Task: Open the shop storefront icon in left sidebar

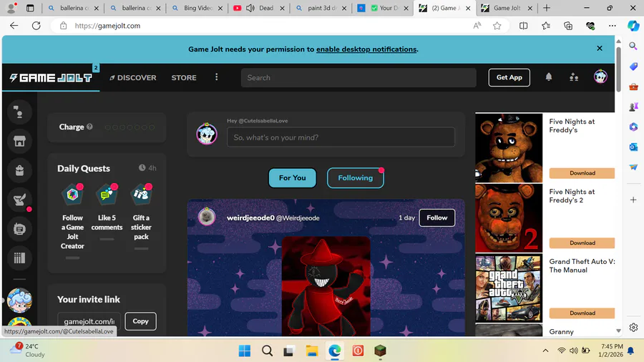Action: pos(19,141)
